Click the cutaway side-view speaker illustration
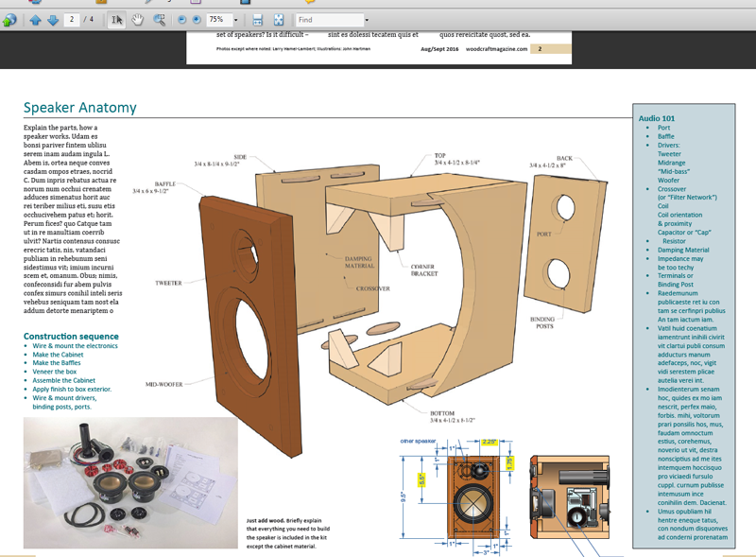This screenshot has height=557, width=756. click(570, 497)
